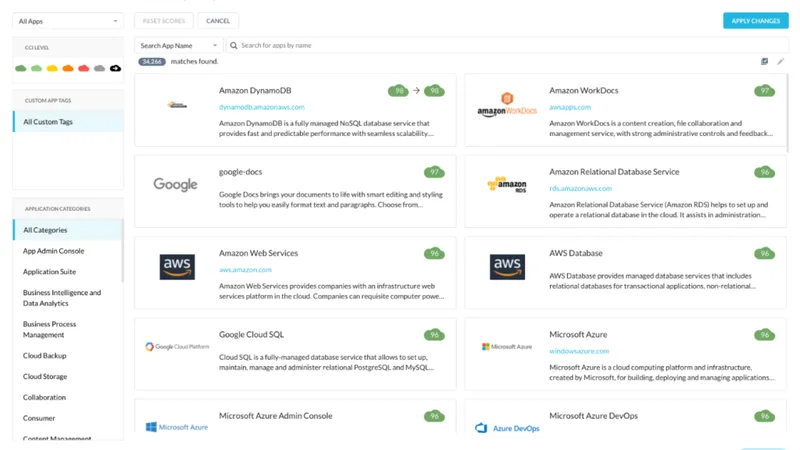Click the Amazon RDS logo
This screenshot has width=800, height=450.
507,184
